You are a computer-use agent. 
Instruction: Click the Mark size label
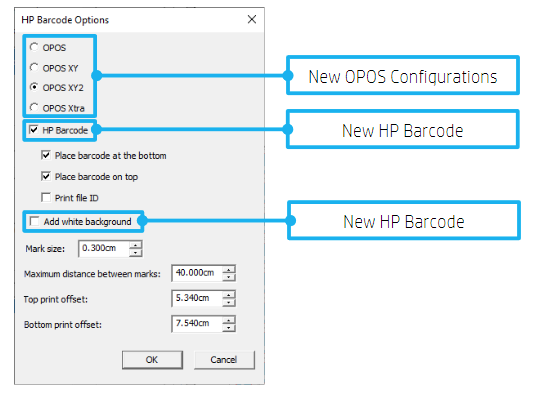(x=45, y=249)
